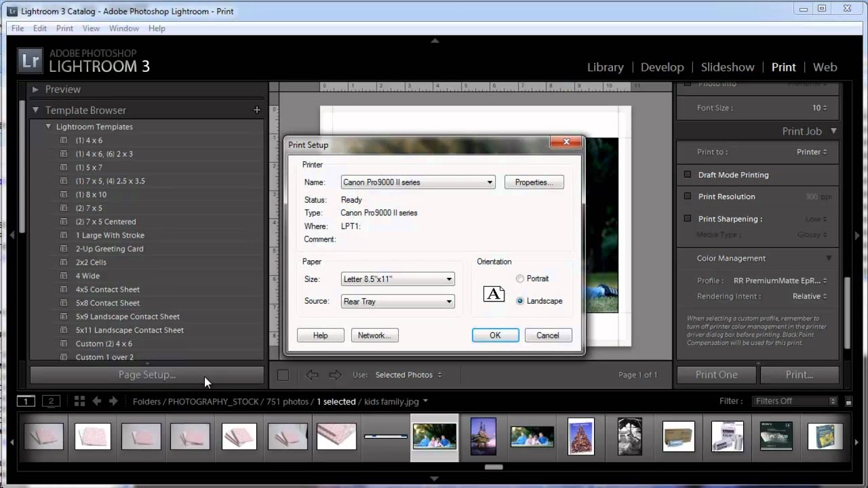Click Page Setup button
Screen dimensions: 868x488
click(147, 375)
